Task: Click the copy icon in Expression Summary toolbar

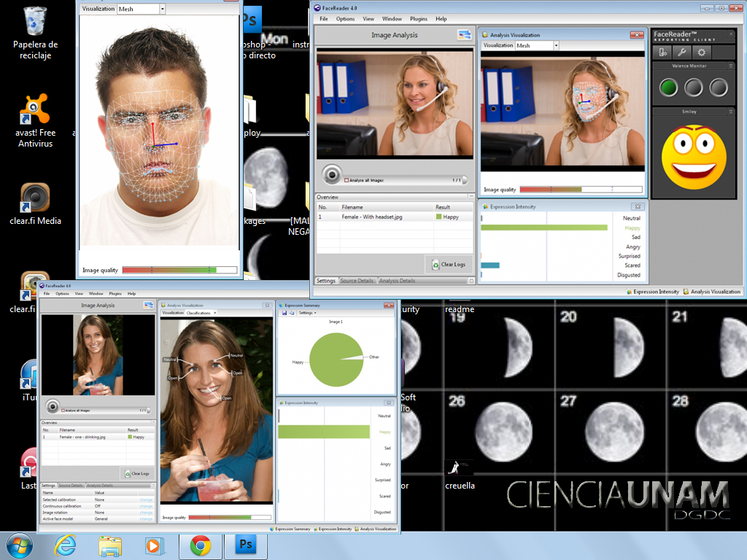Action: click(x=291, y=313)
